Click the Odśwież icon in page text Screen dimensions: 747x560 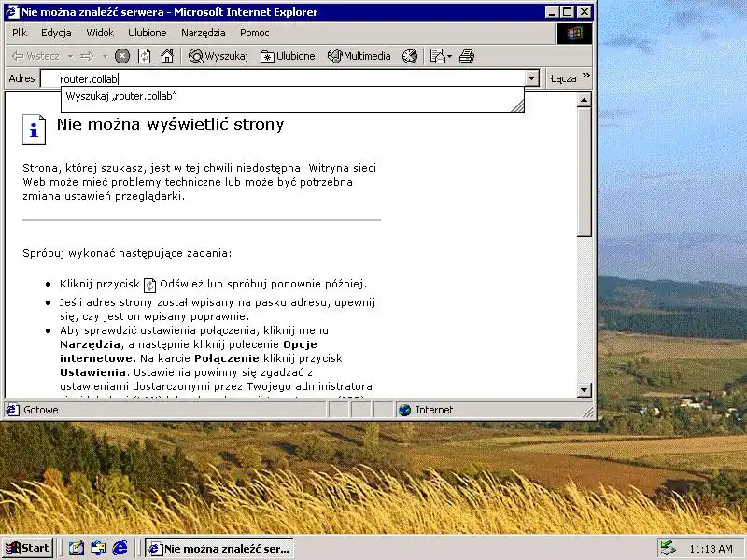pos(149,285)
